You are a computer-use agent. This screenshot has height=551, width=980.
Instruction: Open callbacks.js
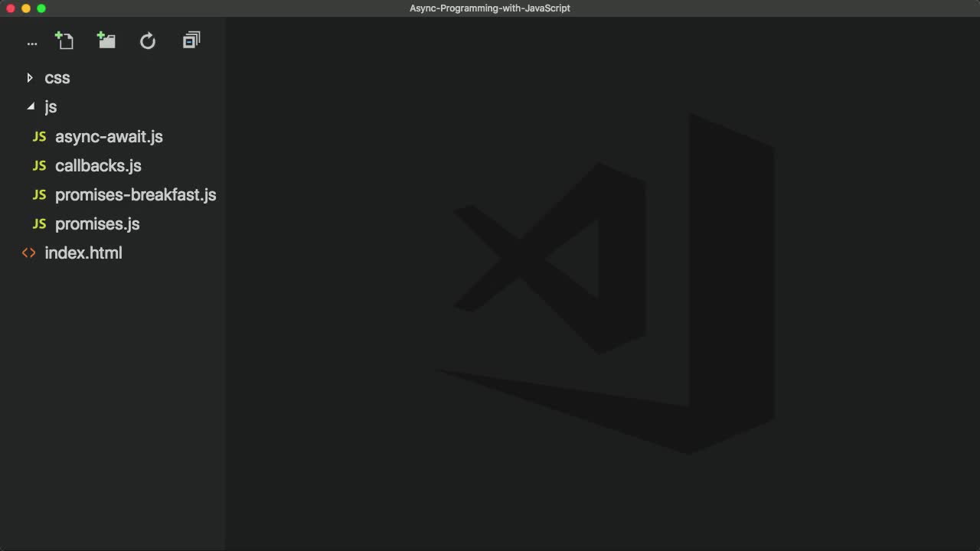pyautogui.click(x=98, y=165)
